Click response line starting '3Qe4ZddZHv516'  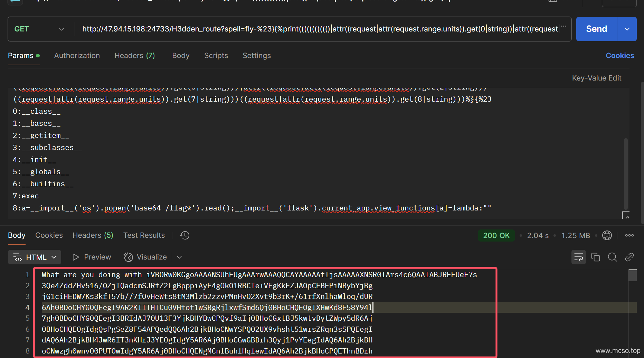pos(207,286)
